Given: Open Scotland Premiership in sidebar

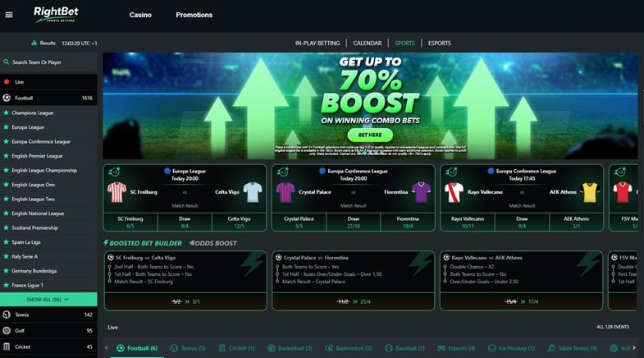Looking at the screenshot, I should pyautogui.click(x=34, y=227).
